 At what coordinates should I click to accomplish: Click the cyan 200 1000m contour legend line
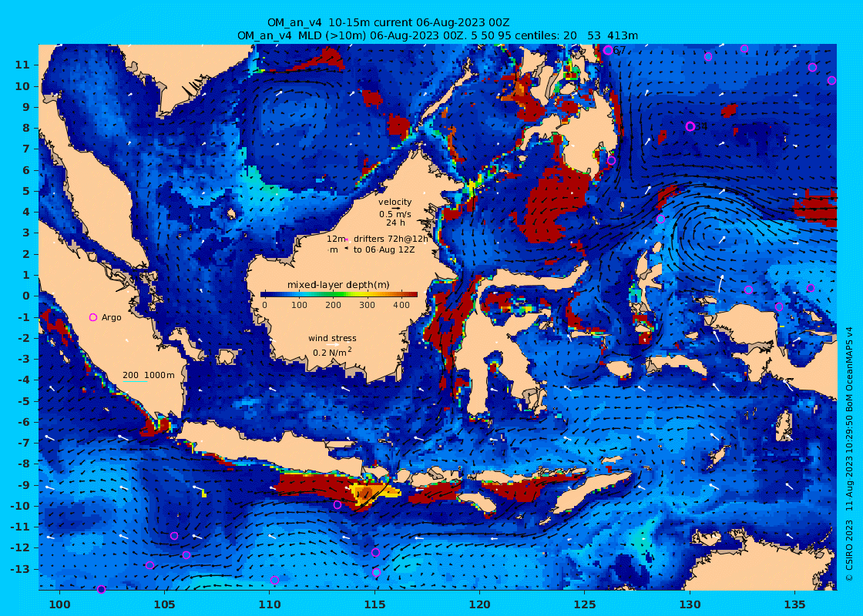135,382
